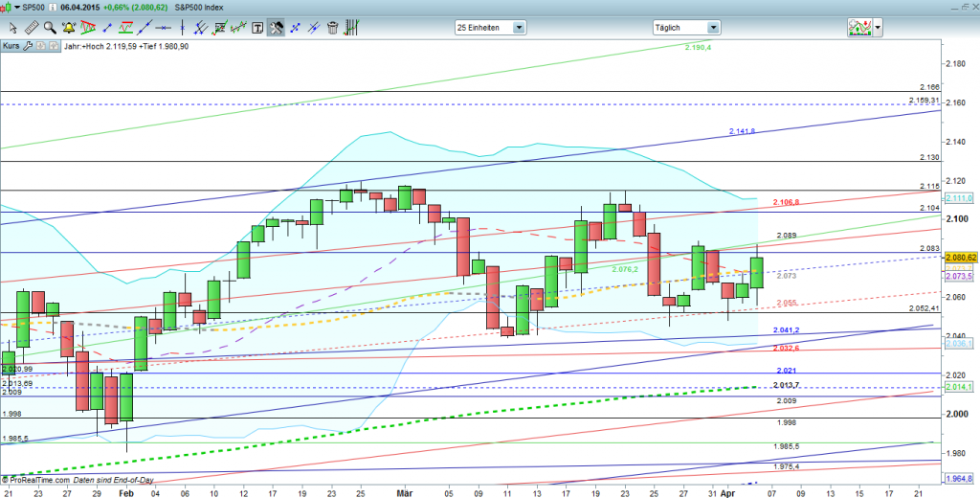Select the extended trend line tool
This screenshot has width=980, height=498.
pos(145,28)
